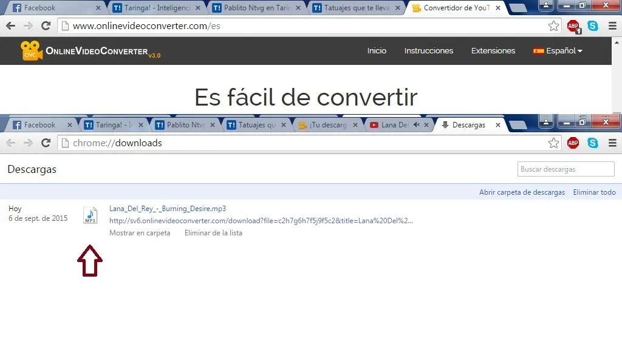
Task: Close Tatuajes que te lleva tab in top window
Action: [398, 8]
